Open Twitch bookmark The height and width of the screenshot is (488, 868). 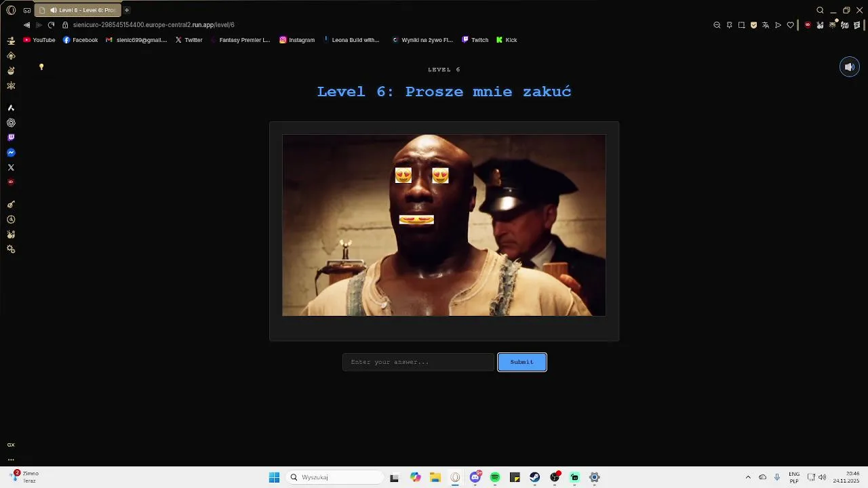pyautogui.click(x=475, y=40)
